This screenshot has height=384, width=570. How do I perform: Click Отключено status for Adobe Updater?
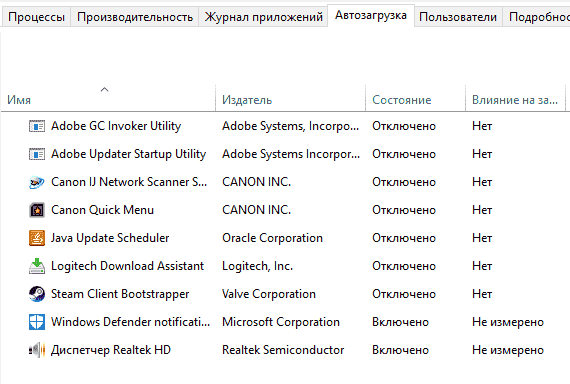[404, 154]
